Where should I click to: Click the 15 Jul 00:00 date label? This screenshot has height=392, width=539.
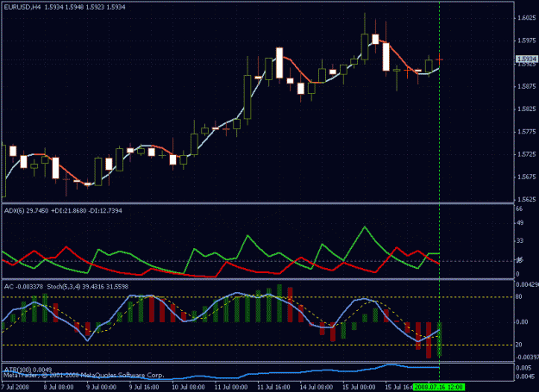point(359,387)
